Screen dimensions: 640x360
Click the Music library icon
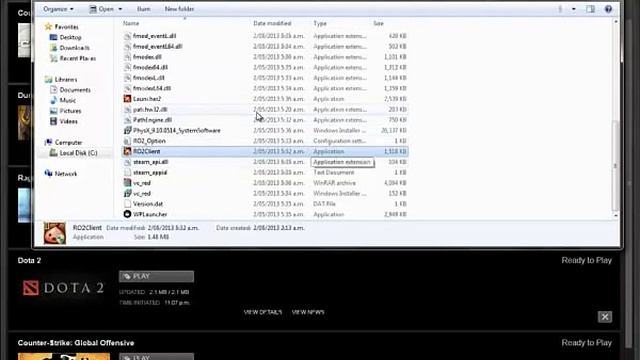point(53,100)
